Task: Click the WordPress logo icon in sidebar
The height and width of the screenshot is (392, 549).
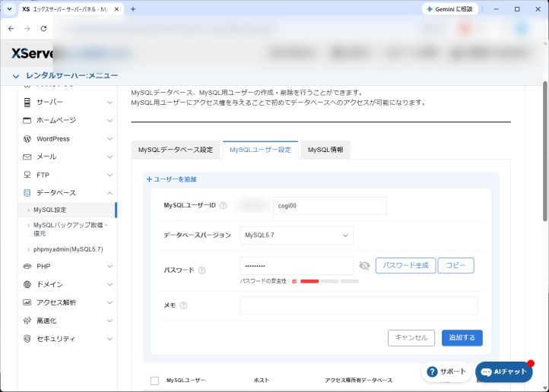Action: (x=27, y=139)
